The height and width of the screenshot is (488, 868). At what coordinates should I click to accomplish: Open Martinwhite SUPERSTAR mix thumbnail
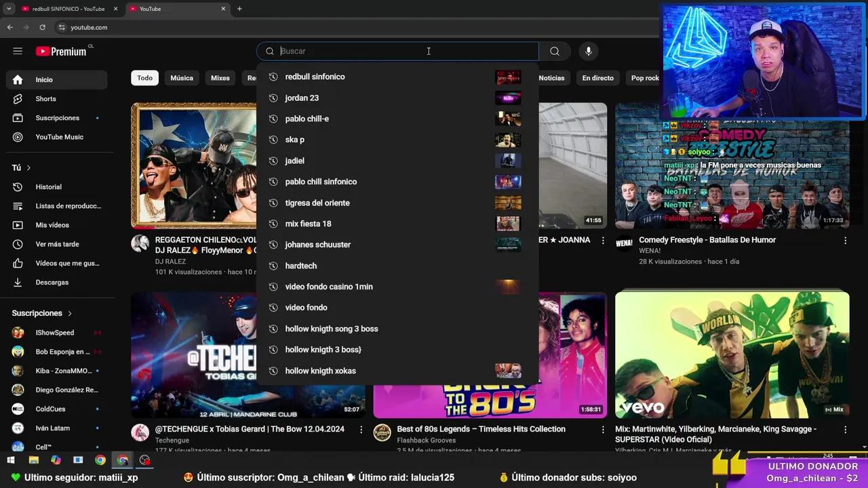[732, 354]
